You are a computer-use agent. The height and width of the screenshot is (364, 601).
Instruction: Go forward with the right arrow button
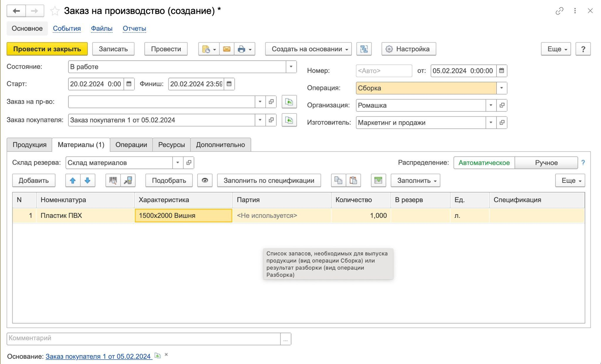click(x=35, y=11)
